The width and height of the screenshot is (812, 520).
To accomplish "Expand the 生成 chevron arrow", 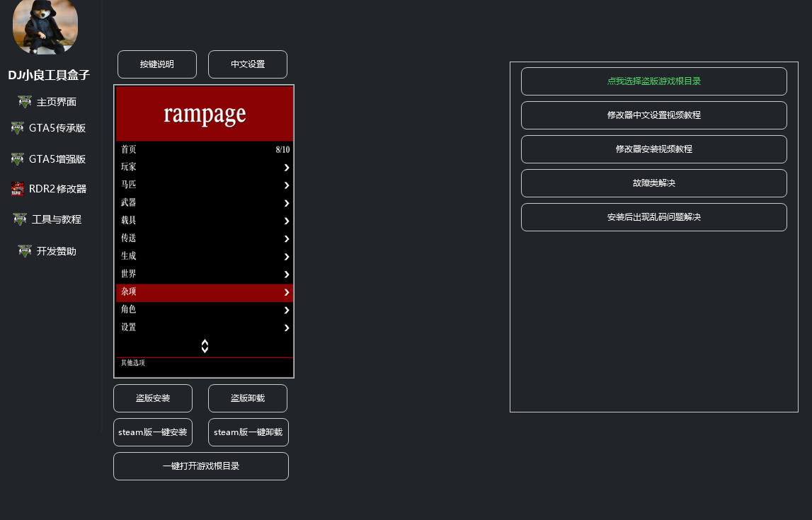I will 287,257.
